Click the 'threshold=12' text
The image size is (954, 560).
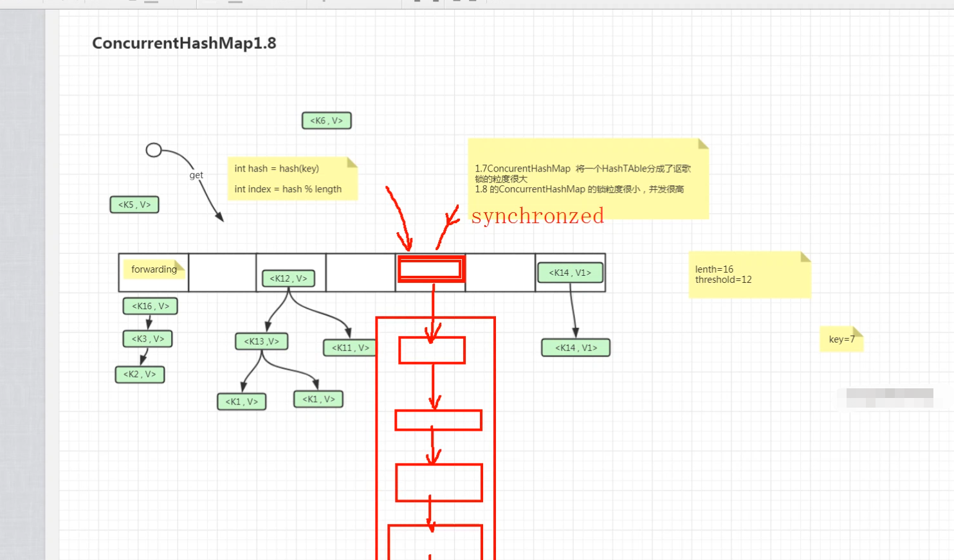[x=723, y=280]
